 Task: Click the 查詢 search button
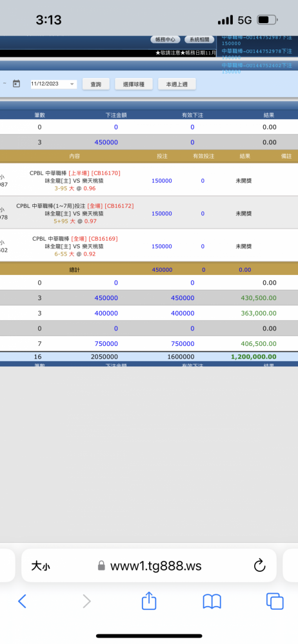point(96,84)
